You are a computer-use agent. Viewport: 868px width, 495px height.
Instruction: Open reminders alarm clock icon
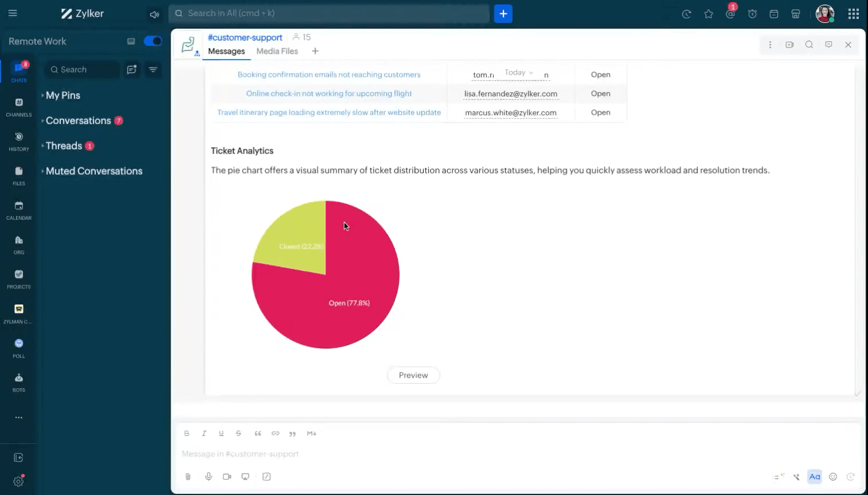[x=752, y=14]
